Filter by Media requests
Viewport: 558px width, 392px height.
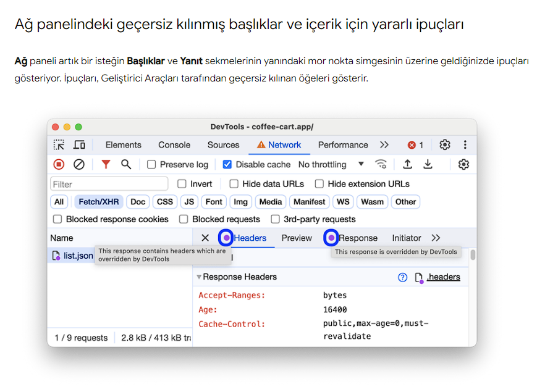tap(271, 202)
